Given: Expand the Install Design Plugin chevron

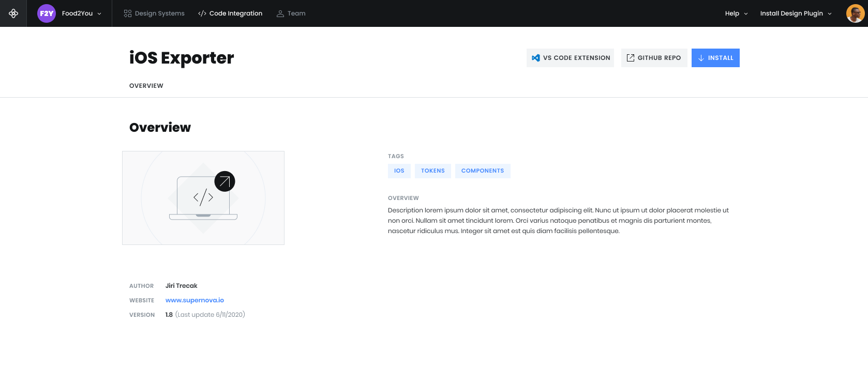Looking at the screenshot, I should click(830, 14).
